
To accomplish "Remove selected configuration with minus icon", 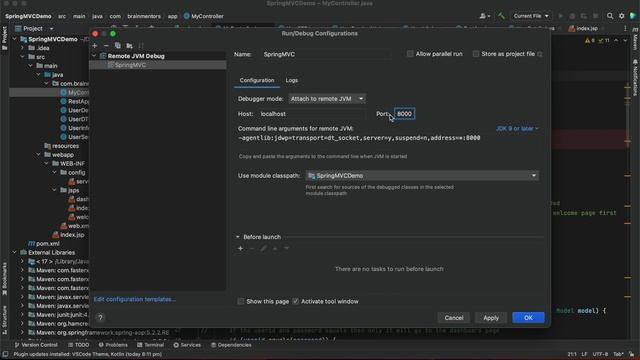I will pos(106,46).
